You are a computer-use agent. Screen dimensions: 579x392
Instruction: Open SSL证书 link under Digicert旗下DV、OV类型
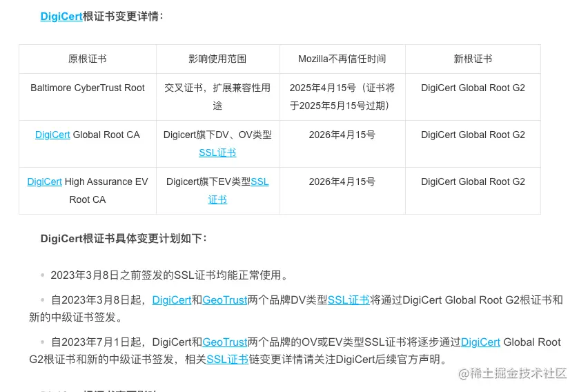point(217,153)
